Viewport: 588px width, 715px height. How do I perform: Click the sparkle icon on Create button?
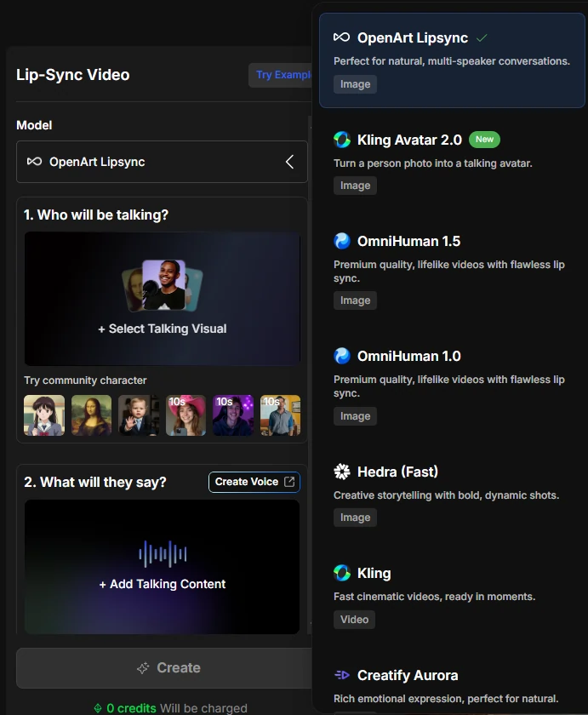[143, 668]
